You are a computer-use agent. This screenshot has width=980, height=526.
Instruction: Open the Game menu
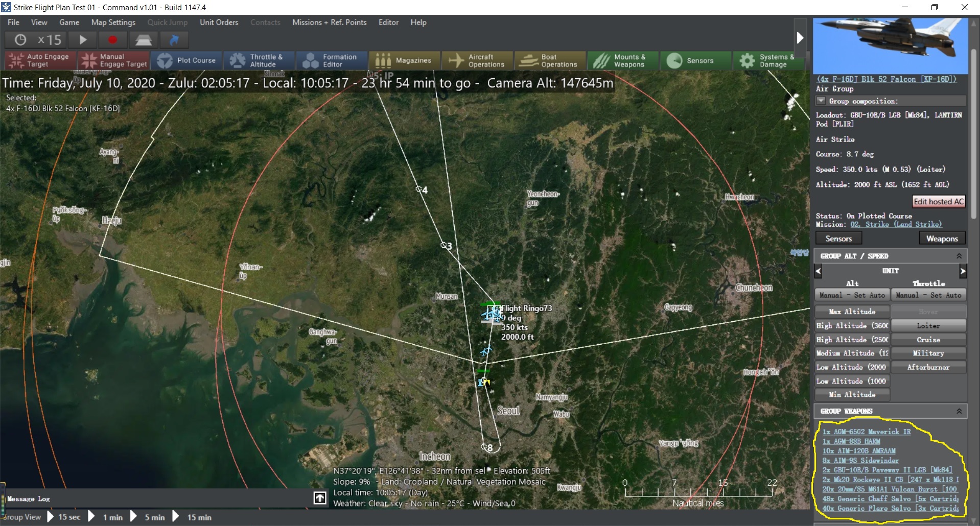coord(69,22)
